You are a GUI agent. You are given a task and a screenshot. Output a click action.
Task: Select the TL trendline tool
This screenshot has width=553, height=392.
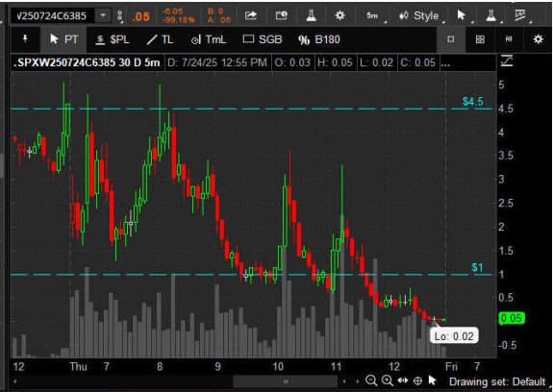[160, 39]
